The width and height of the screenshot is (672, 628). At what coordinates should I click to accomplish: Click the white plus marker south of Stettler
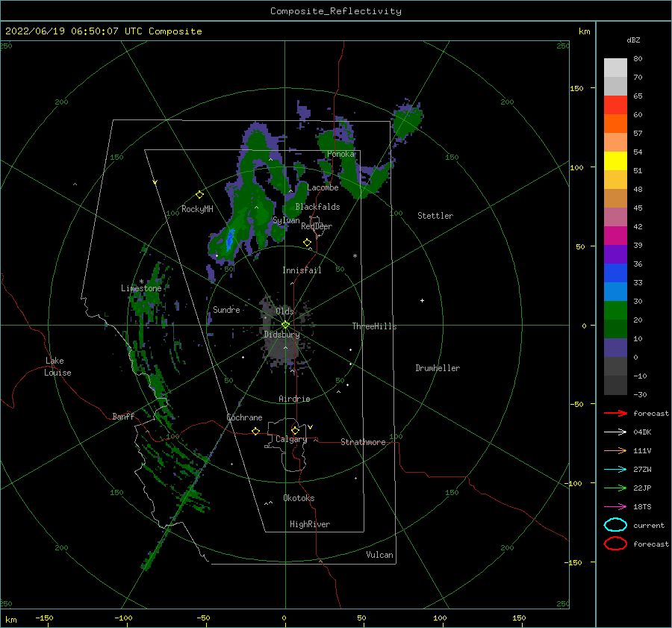click(422, 300)
